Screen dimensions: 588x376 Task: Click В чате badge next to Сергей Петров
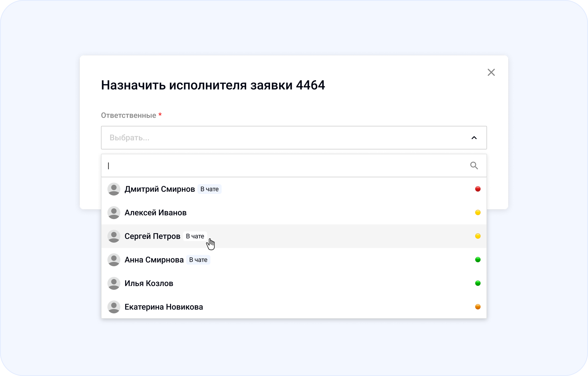click(x=195, y=236)
